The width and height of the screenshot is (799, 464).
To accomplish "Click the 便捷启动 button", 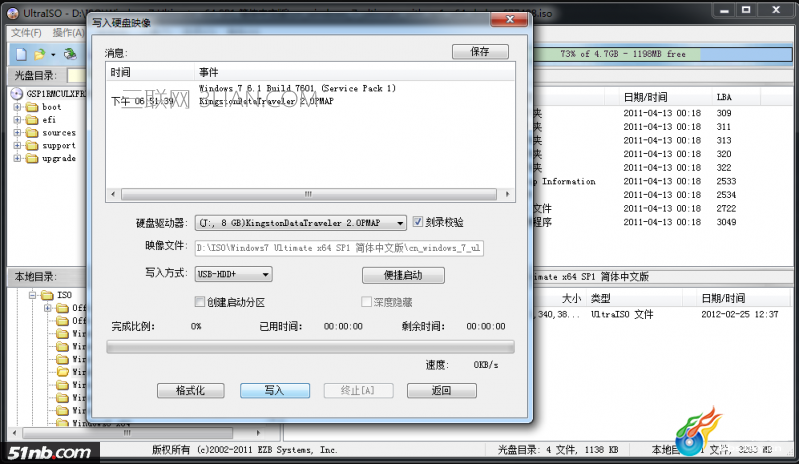I will 403,276.
